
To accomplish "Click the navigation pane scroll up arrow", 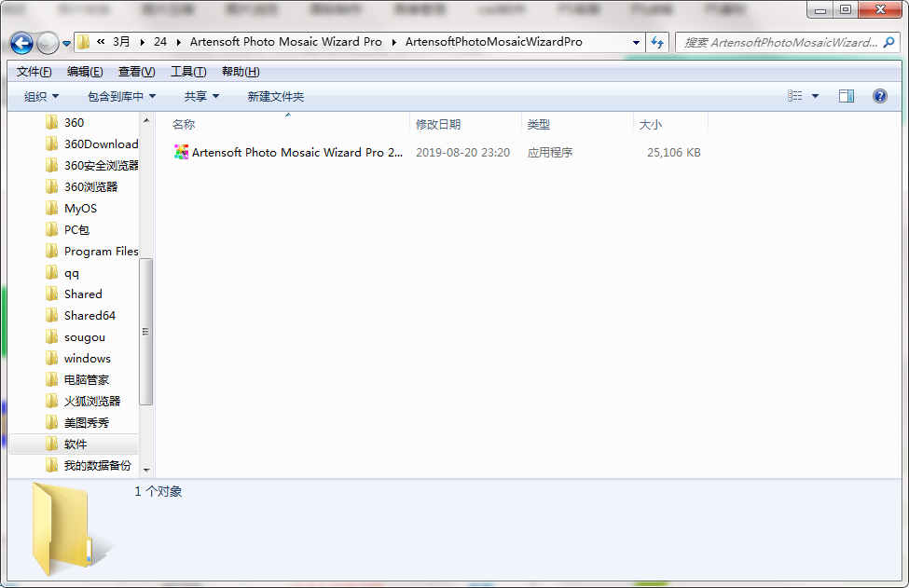I will click(146, 120).
